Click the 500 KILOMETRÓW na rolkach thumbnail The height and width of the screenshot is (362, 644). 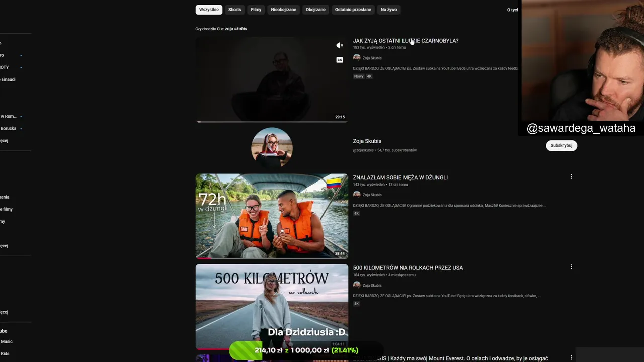click(x=272, y=307)
